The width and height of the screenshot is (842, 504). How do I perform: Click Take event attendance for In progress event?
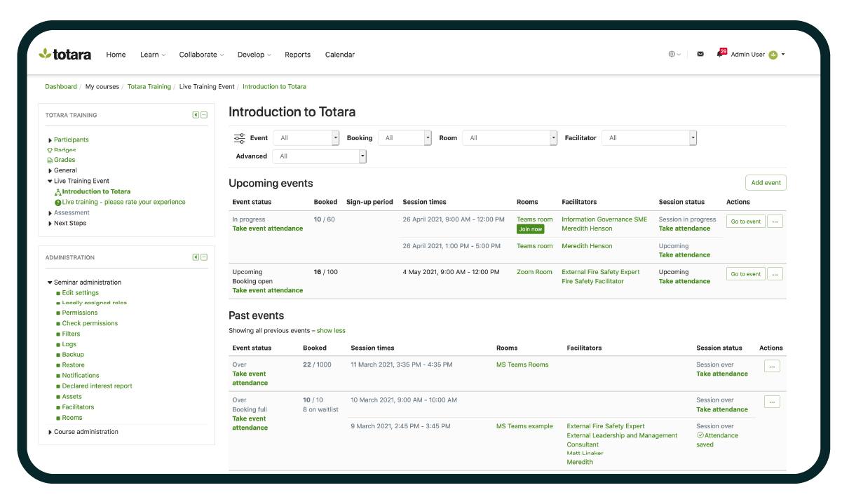click(268, 229)
